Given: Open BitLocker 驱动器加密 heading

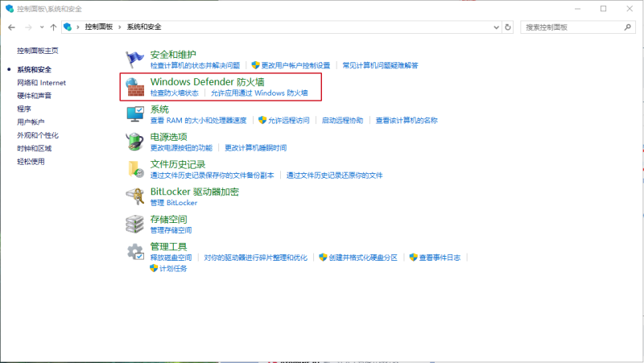Looking at the screenshot, I should click(x=194, y=192).
